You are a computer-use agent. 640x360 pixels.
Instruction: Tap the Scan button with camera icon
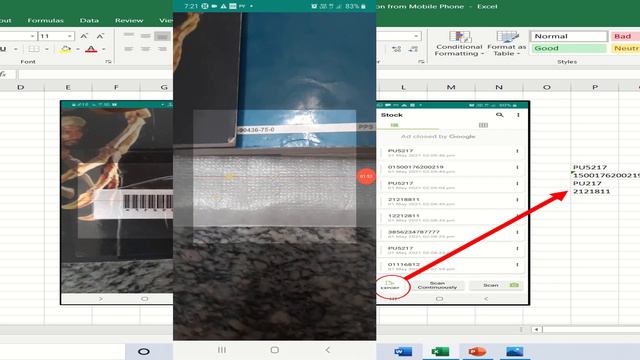[x=496, y=285]
